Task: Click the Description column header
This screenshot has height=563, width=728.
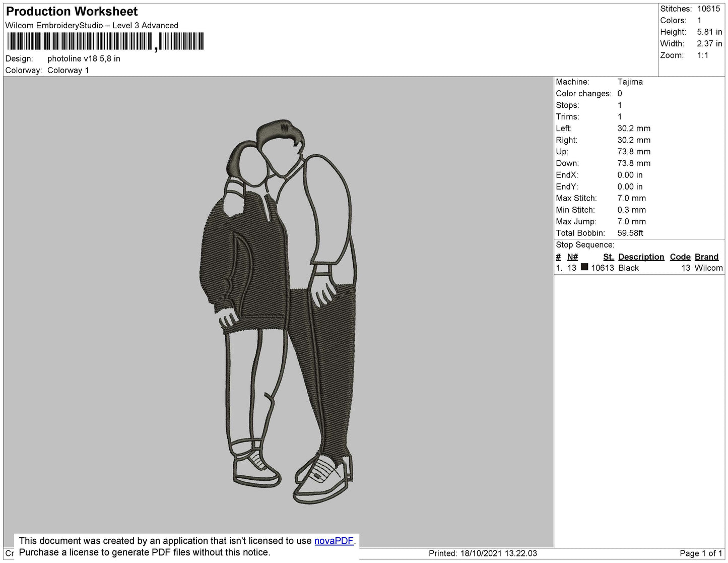Action: click(x=641, y=257)
